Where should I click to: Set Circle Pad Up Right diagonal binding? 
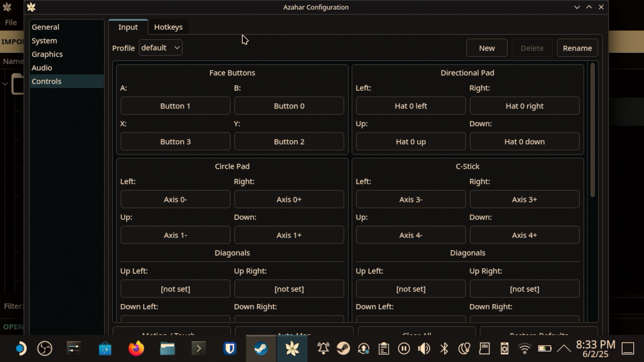(x=289, y=289)
